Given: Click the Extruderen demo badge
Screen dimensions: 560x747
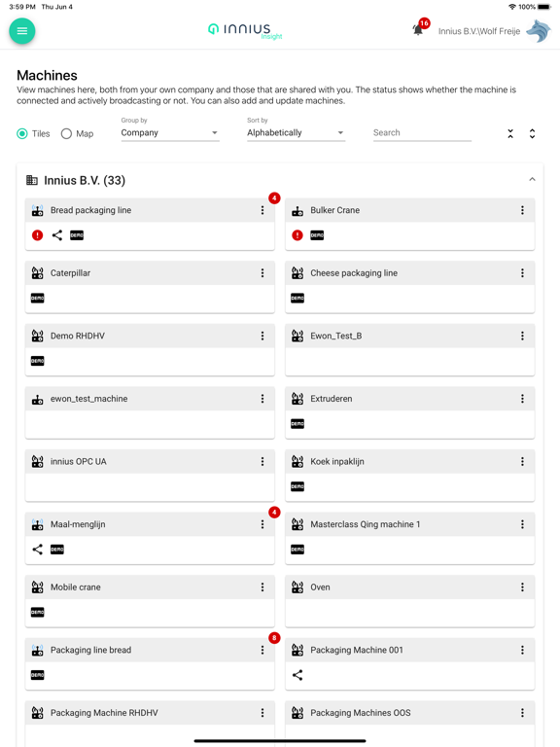Looking at the screenshot, I should pyautogui.click(x=297, y=424).
